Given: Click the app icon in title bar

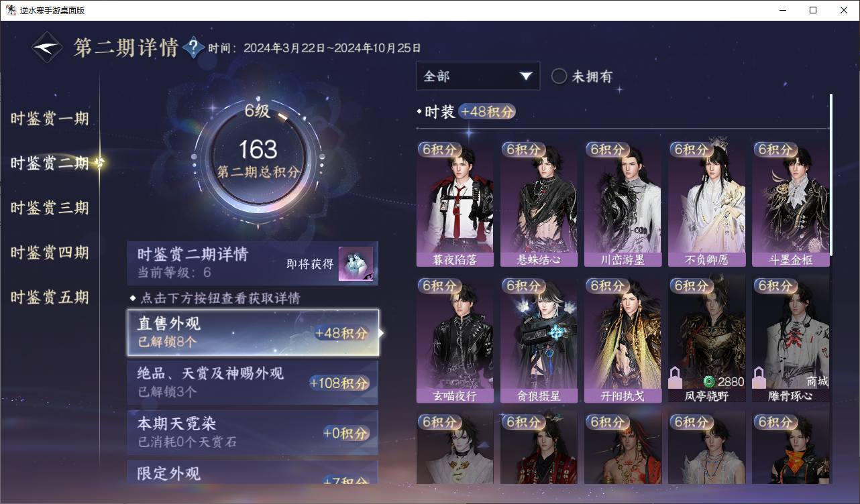Looking at the screenshot, I should [x=11, y=10].
